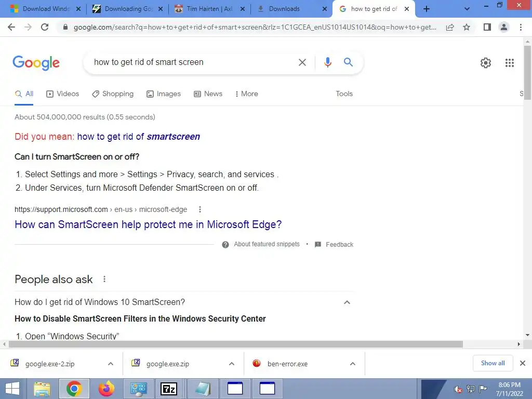This screenshot has height=399, width=532.
Task: Open the Chrome profile avatar
Action: pyautogui.click(x=504, y=27)
